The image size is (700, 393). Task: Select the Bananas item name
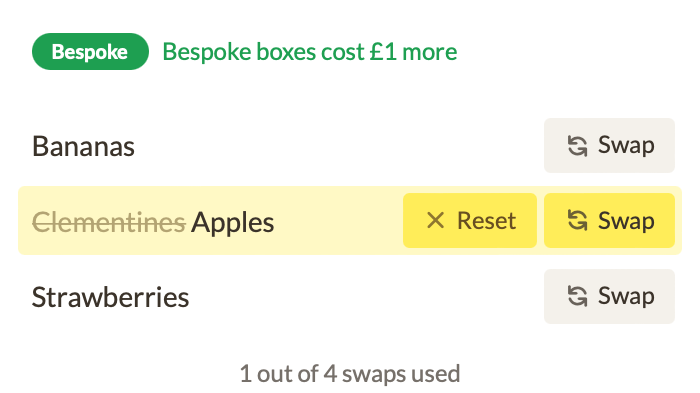(83, 146)
